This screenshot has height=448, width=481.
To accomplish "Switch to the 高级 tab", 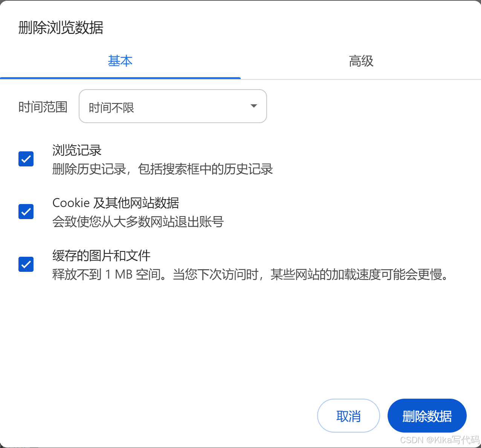I will tap(361, 61).
